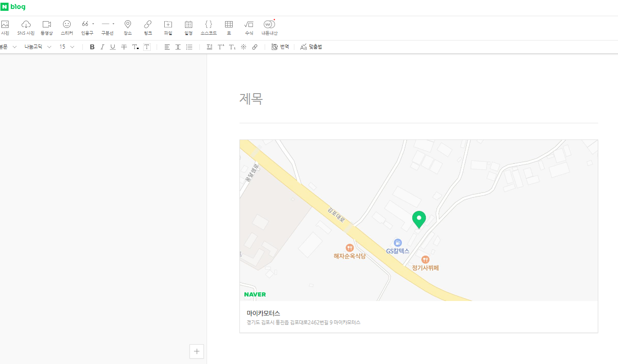Image resolution: width=618 pixels, height=364 pixels.
Task: Click the plus add-component button
Action: coord(197,351)
